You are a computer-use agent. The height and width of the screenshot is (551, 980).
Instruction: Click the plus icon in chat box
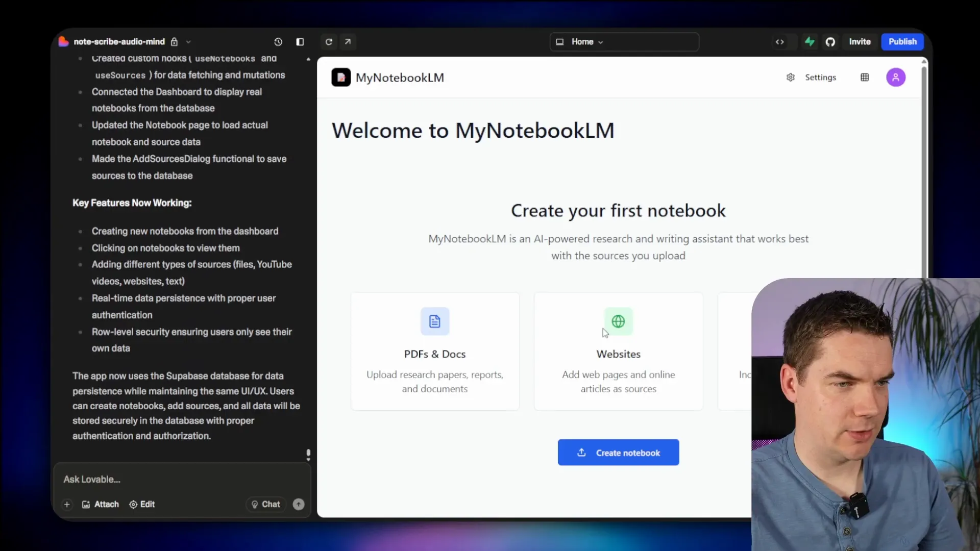(x=67, y=505)
